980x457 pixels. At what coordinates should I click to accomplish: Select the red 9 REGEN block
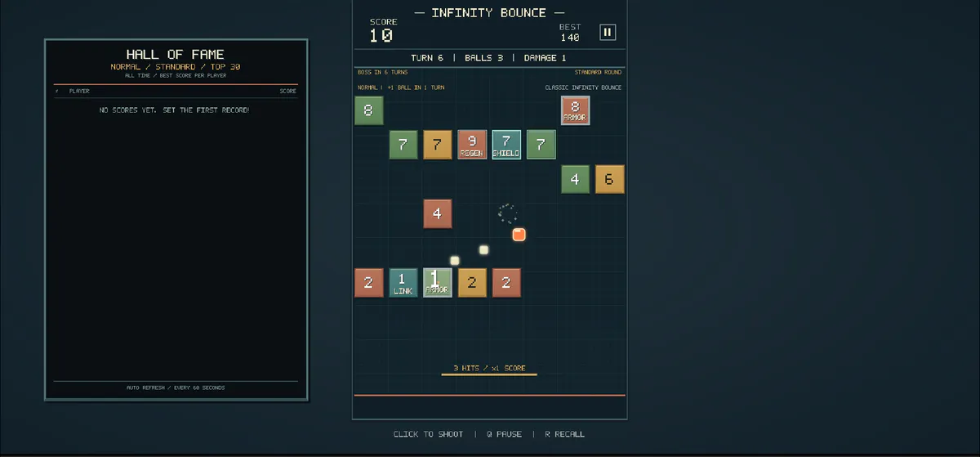pyautogui.click(x=472, y=145)
